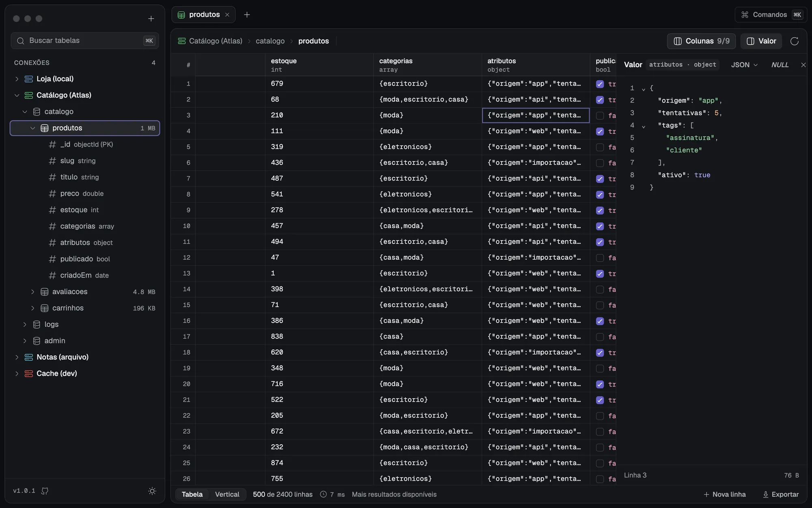Close the Valor panel
This screenshot has width=812, height=508.
tap(803, 65)
